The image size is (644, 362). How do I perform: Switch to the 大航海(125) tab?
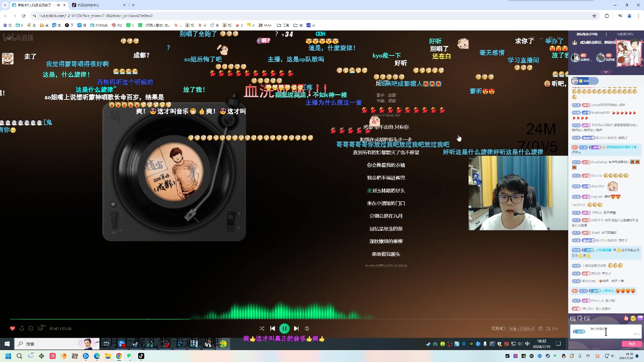coord(625,34)
